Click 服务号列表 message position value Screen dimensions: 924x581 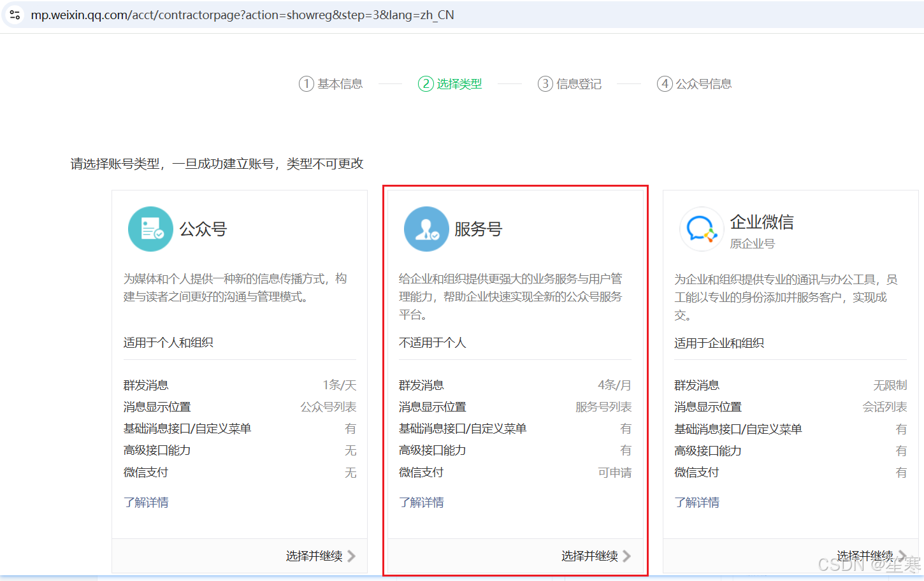tap(603, 406)
